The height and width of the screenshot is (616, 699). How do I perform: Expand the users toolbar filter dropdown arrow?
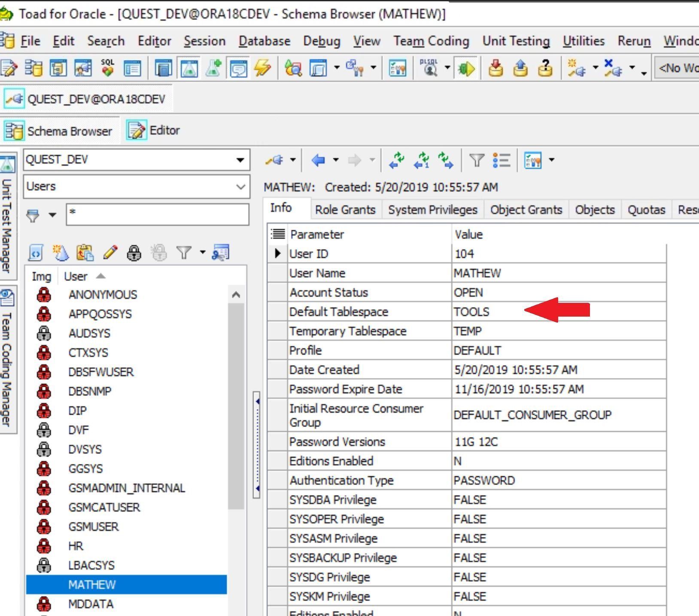click(x=202, y=252)
